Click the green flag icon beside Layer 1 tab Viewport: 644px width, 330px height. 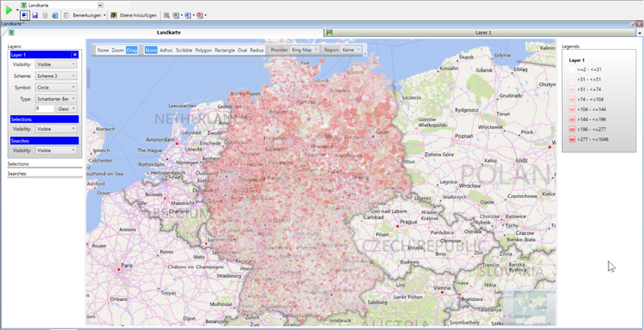point(329,32)
